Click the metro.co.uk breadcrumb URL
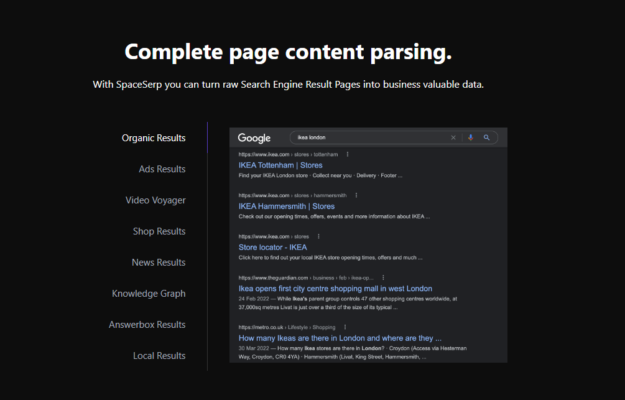Image resolution: width=625 pixels, height=400 pixels. click(x=287, y=327)
